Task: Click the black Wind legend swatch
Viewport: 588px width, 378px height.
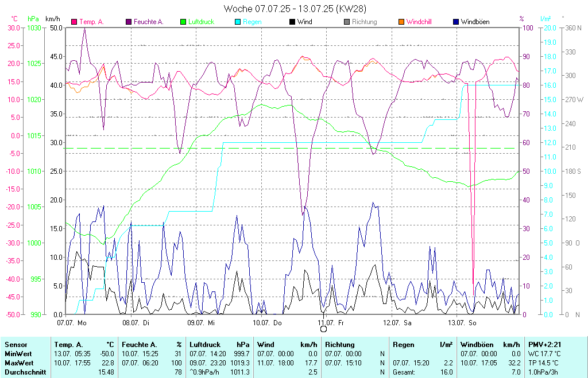Action: click(292, 22)
